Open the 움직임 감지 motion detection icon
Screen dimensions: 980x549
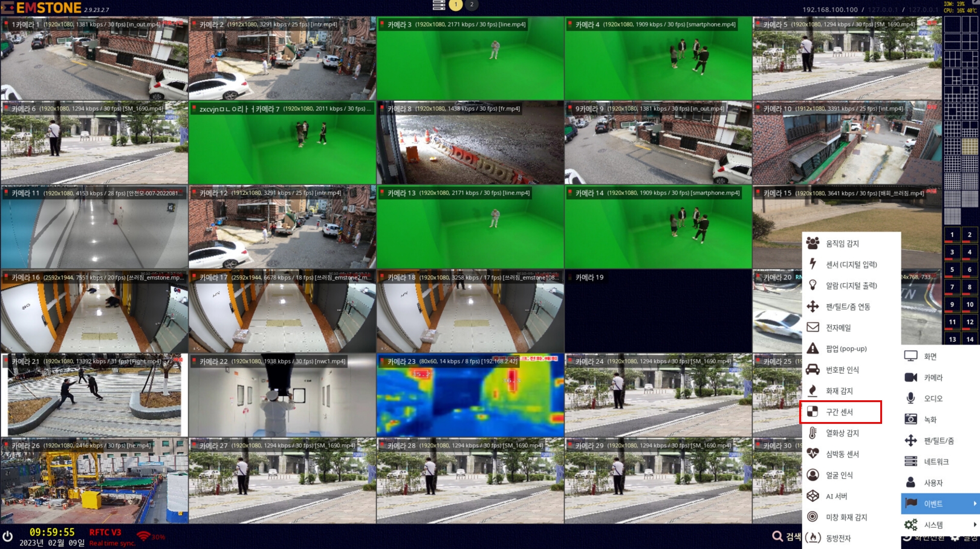[x=813, y=244]
